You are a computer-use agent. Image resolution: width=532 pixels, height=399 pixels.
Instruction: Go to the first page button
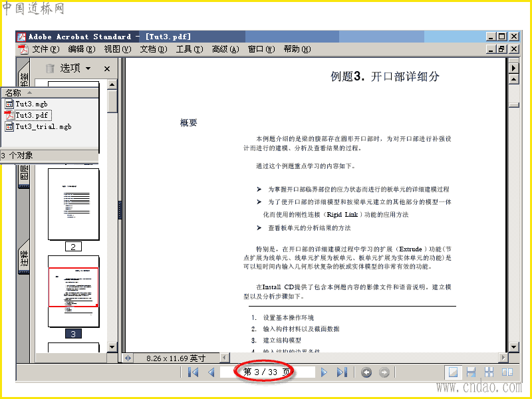coord(193,372)
